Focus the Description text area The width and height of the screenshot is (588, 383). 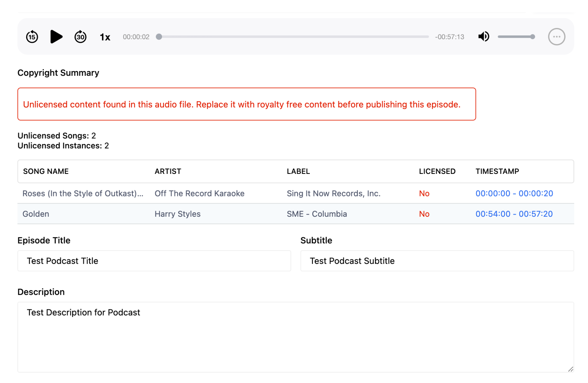coord(296,337)
